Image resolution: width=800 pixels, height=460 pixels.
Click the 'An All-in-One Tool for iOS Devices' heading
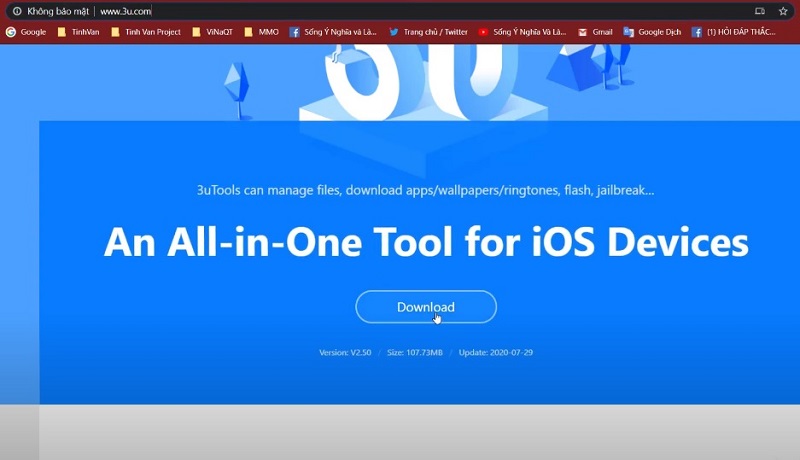coord(426,242)
